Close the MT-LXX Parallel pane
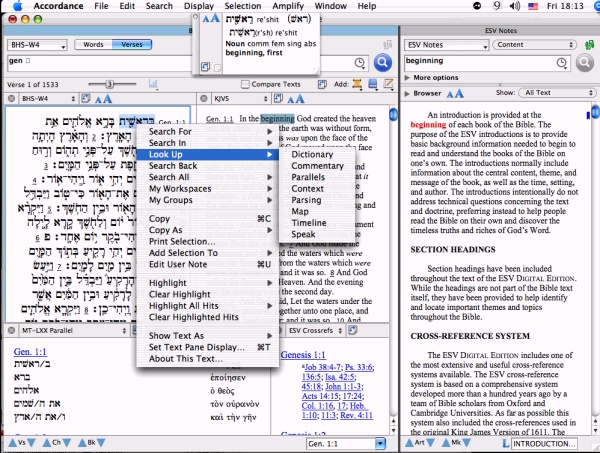This screenshot has width=600, height=453. point(11,330)
